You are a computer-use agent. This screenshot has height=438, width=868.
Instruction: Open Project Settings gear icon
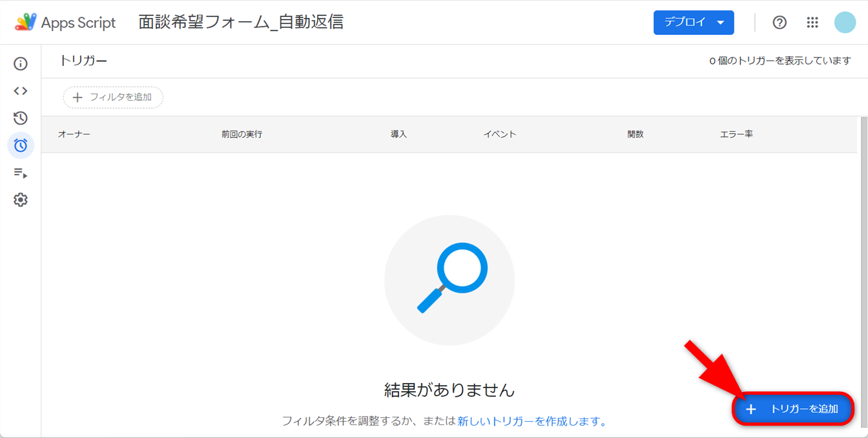click(21, 200)
